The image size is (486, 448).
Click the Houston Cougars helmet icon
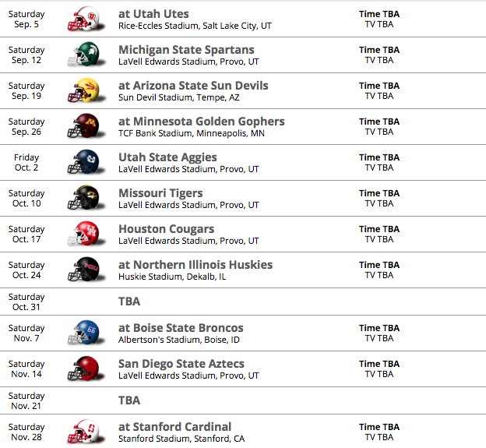tap(83, 235)
